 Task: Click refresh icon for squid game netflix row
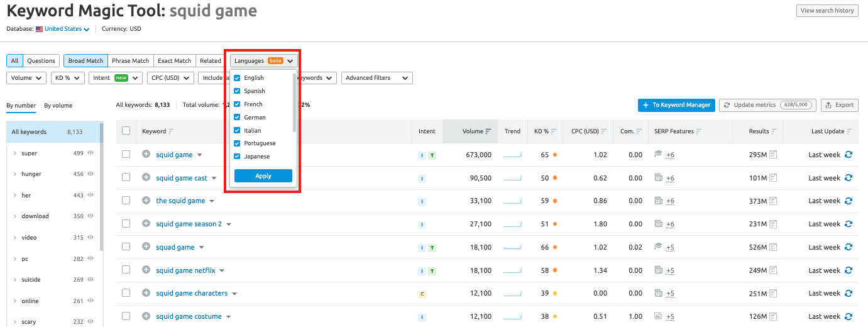(x=849, y=270)
